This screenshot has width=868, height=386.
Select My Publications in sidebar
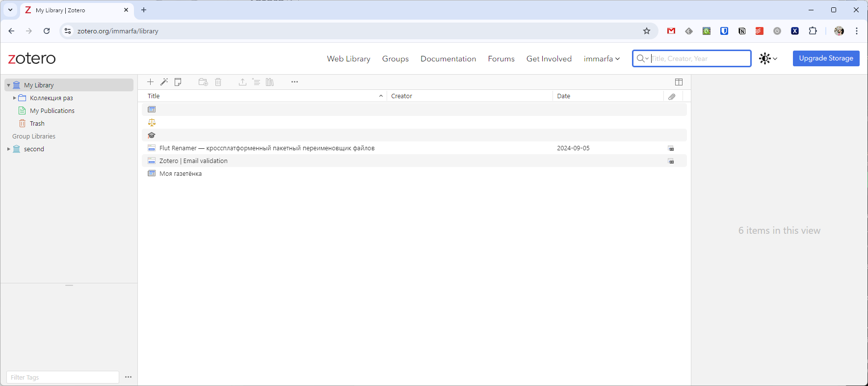[x=52, y=111]
